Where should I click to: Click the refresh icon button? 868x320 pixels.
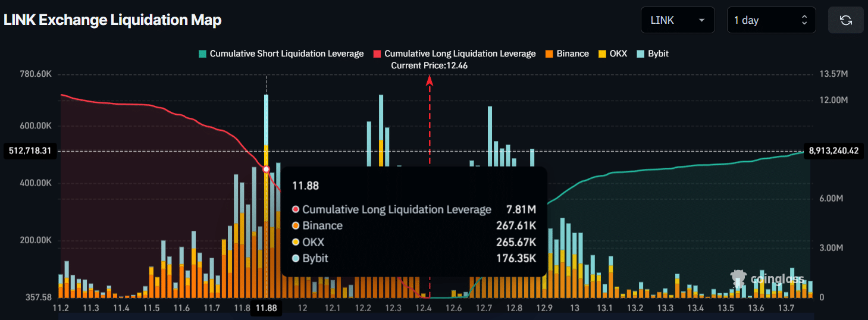(845, 20)
